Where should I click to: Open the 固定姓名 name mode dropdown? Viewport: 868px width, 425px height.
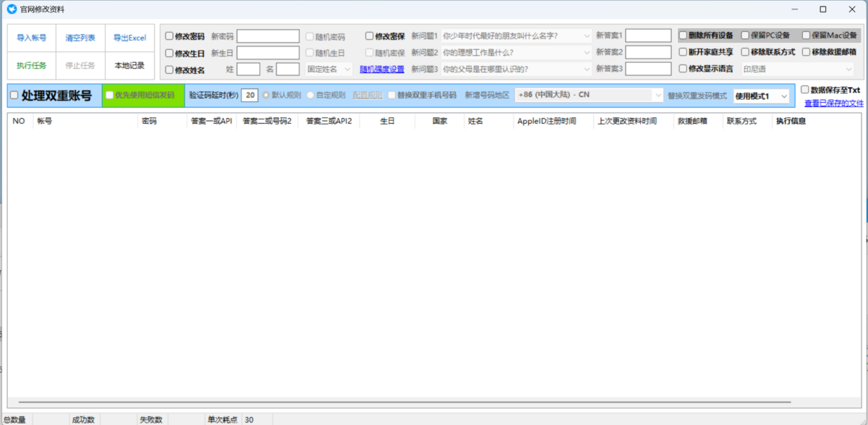tap(328, 70)
